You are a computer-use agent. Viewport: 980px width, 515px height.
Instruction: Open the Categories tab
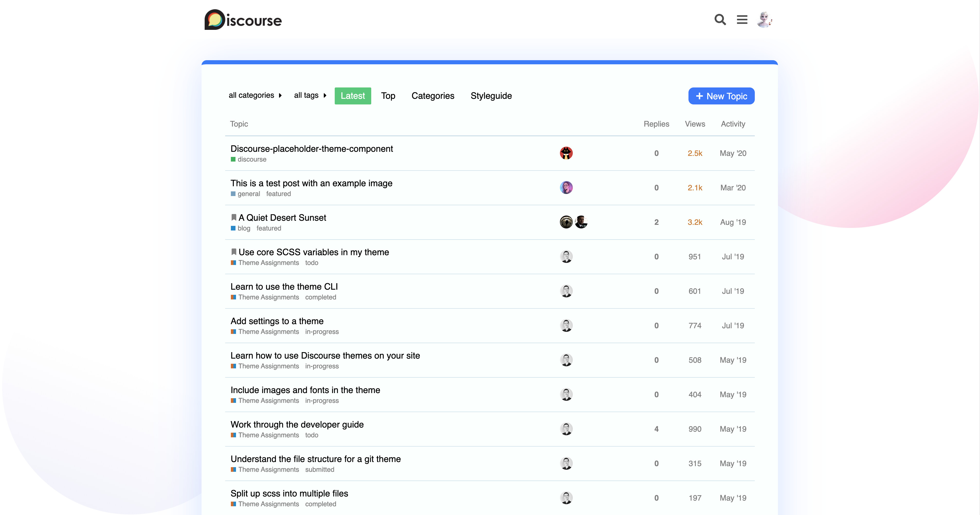pyautogui.click(x=433, y=96)
